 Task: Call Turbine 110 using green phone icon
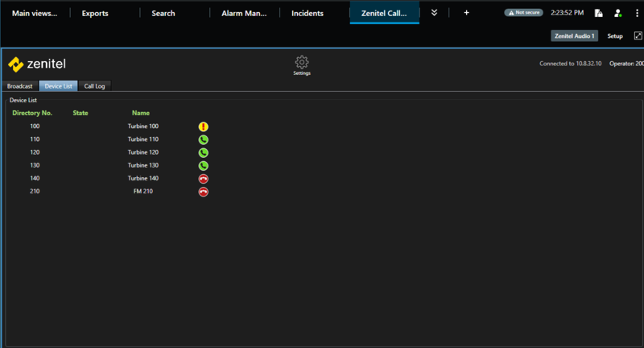click(x=203, y=139)
